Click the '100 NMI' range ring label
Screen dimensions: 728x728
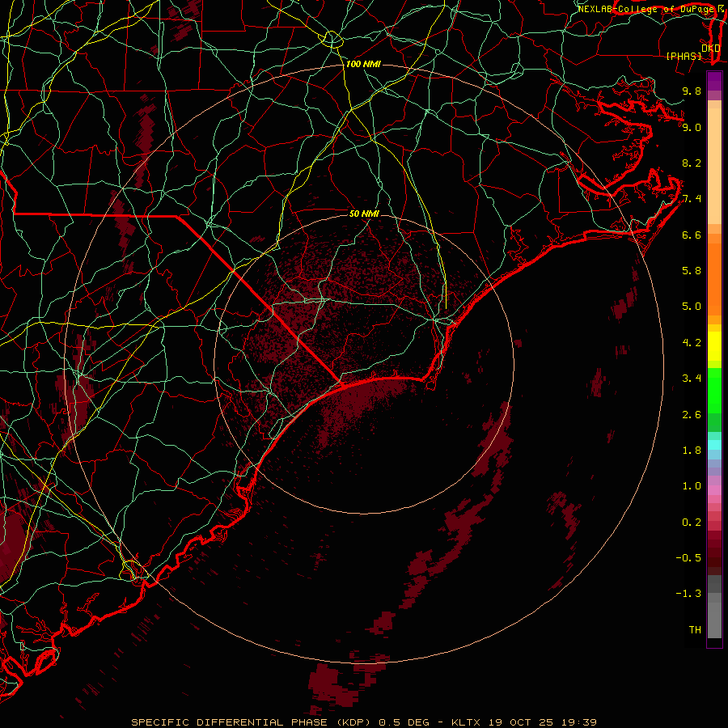pos(363,64)
